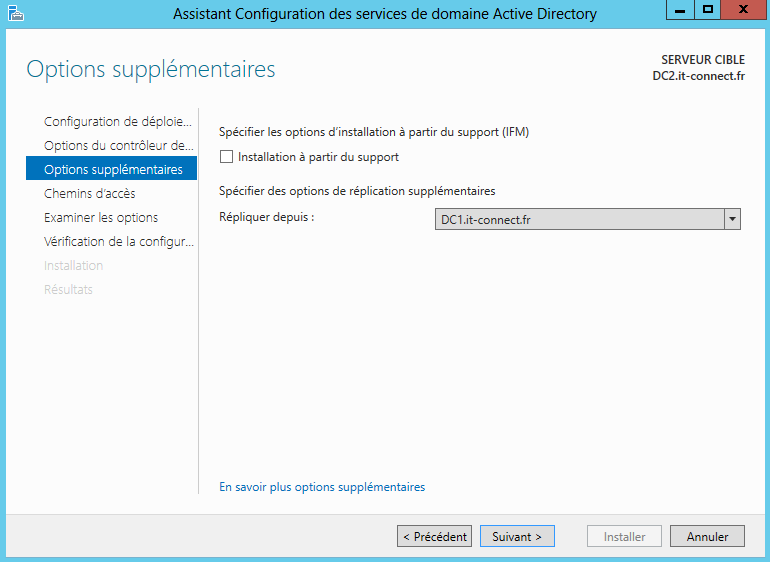Open the Chemins d'accès step
The height and width of the screenshot is (562, 770).
click(x=90, y=194)
